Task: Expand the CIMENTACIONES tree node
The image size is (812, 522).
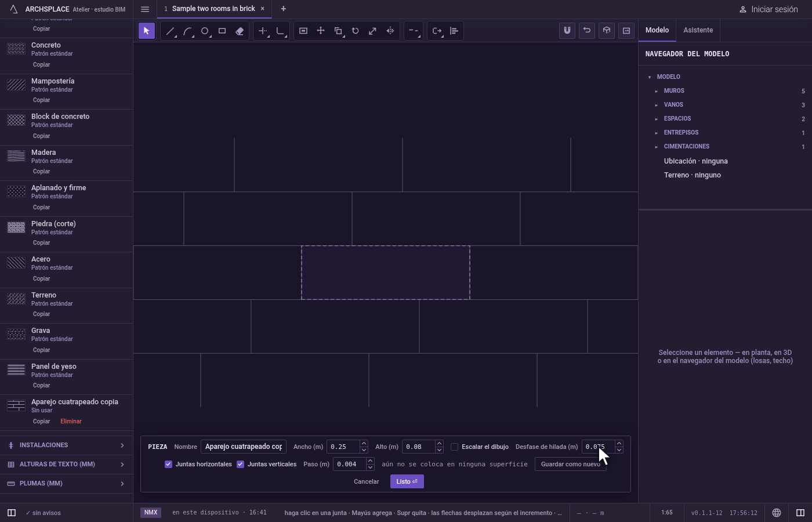Action: (657, 147)
